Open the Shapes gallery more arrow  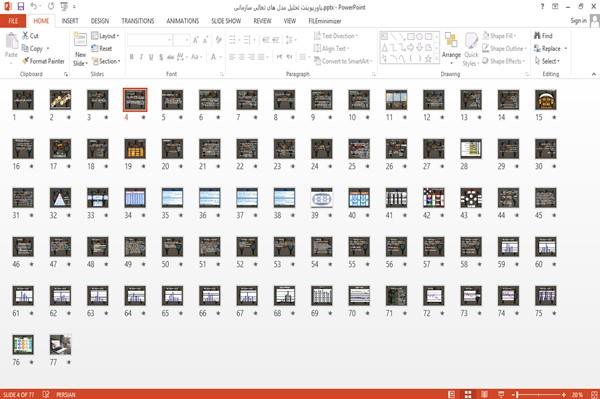[x=436, y=58]
